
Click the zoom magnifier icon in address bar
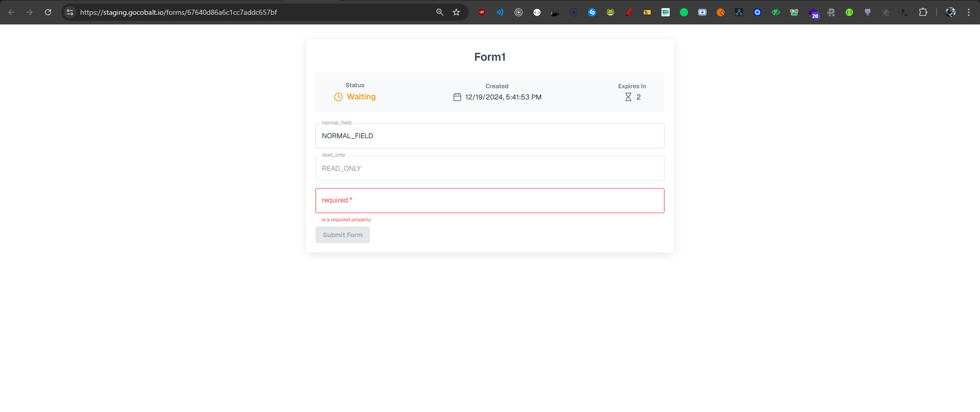point(439,12)
